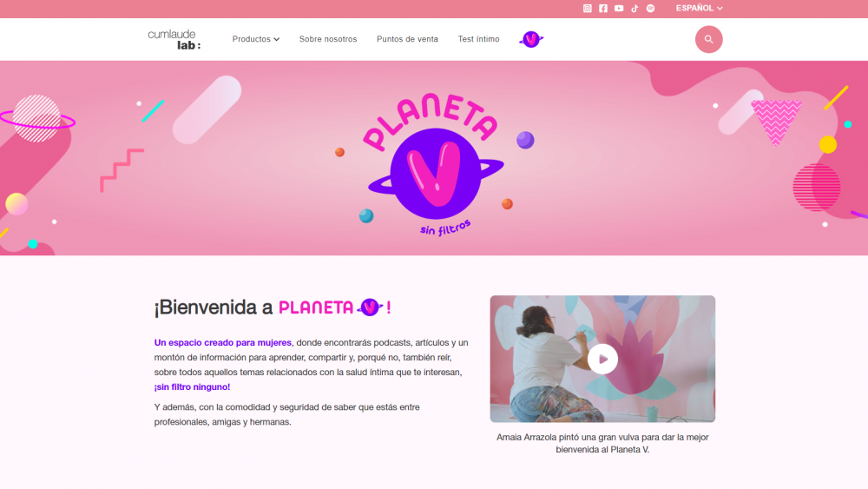868x489 pixels.
Task: Click the pink PLANETA V heading logo
Action: (334, 307)
